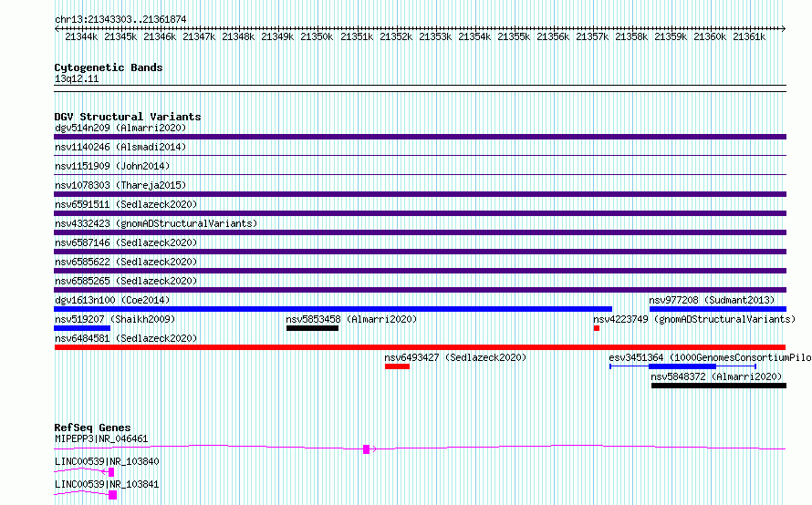This screenshot has height=505, width=812.
Task: Click the 21355k ruler position
Action: pyautogui.click(x=513, y=36)
